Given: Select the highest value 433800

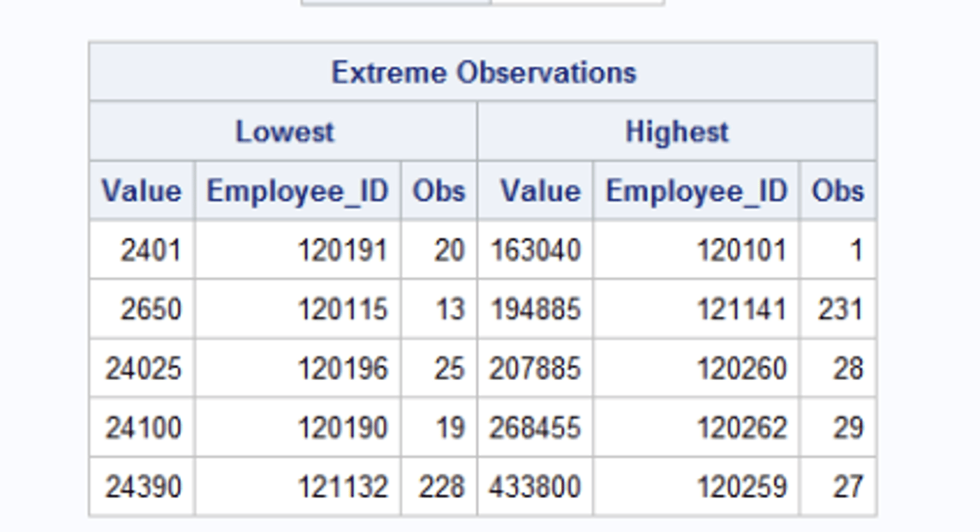Looking at the screenshot, I should 536,487.
